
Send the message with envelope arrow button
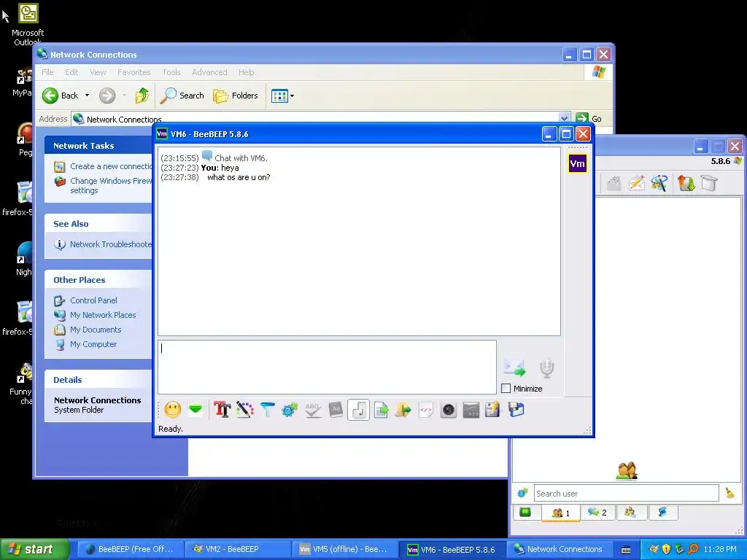(x=514, y=367)
